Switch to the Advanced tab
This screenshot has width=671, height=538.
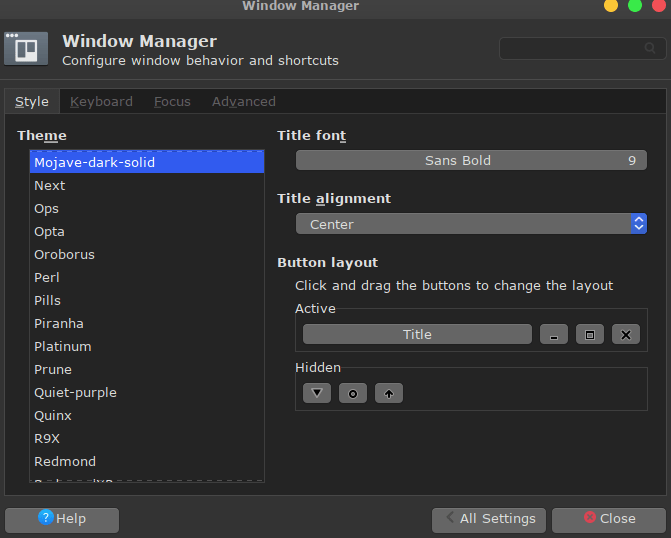(x=244, y=101)
